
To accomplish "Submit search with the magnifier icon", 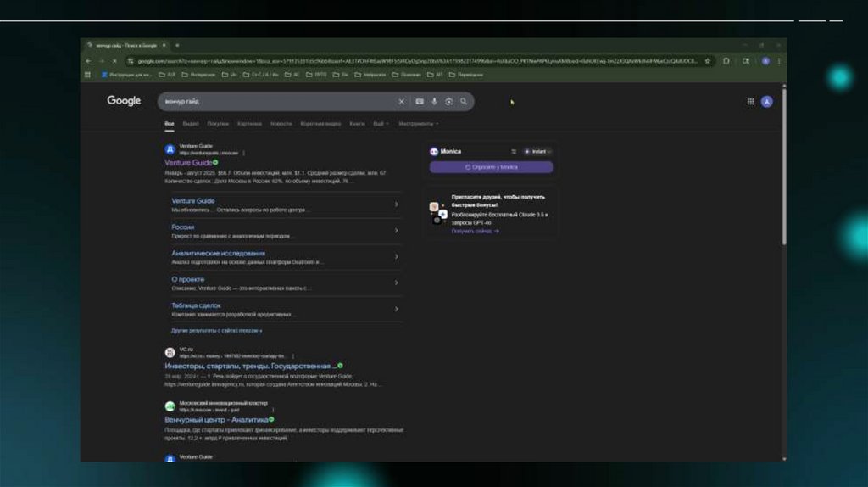I will click(x=464, y=102).
